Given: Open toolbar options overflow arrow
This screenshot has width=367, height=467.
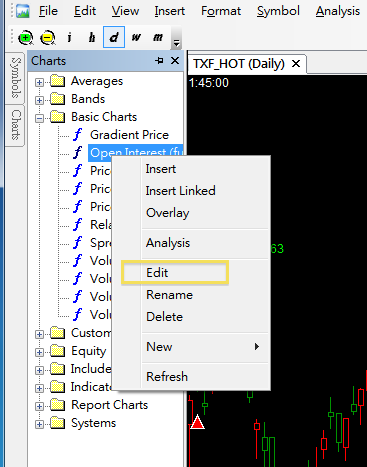Looking at the screenshot, I should (176, 37).
